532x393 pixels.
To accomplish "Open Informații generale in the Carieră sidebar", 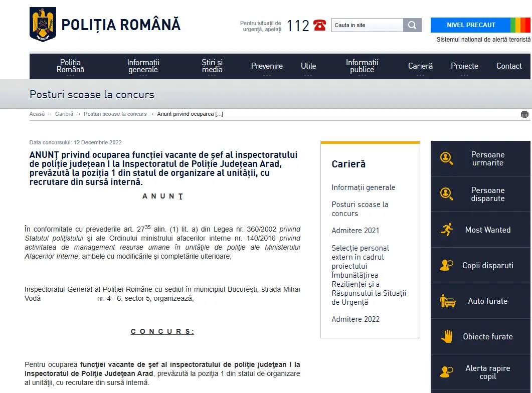I will (x=364, y=187).
